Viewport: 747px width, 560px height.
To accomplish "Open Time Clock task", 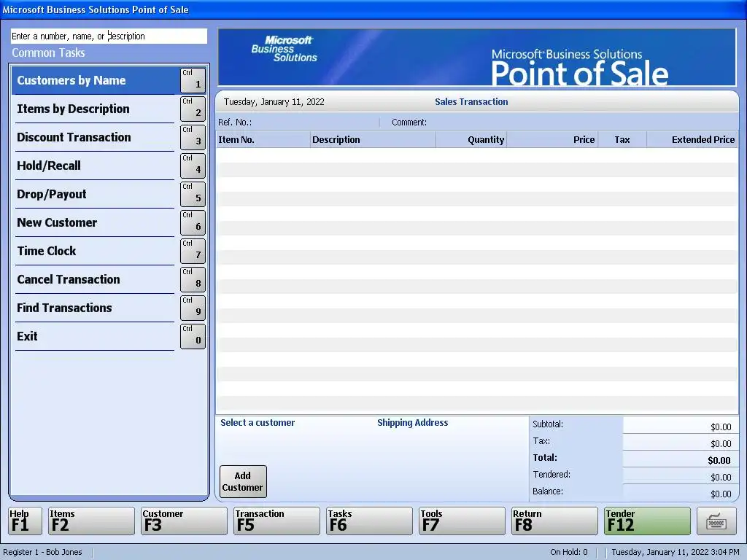I will (x=95, y=251).
